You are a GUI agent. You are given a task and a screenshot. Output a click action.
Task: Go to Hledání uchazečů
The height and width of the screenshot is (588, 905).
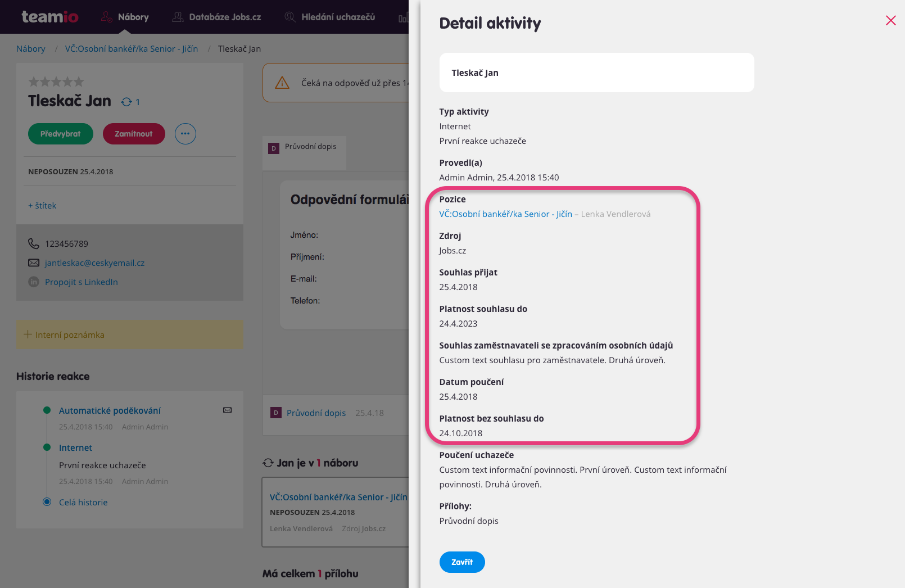click(329, 17)
